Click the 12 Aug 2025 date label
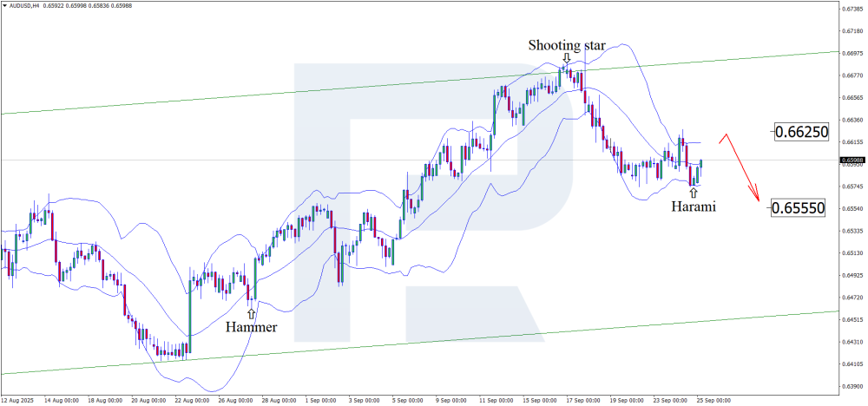This screenshot has width=868, height=406. [19, 401]
